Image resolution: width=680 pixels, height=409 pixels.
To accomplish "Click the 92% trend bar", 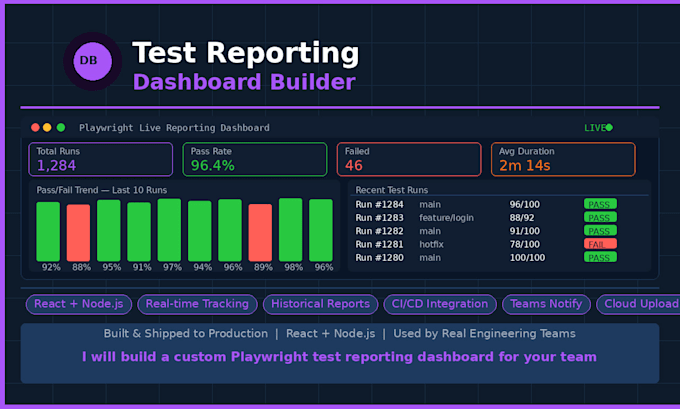I will 48,232.
